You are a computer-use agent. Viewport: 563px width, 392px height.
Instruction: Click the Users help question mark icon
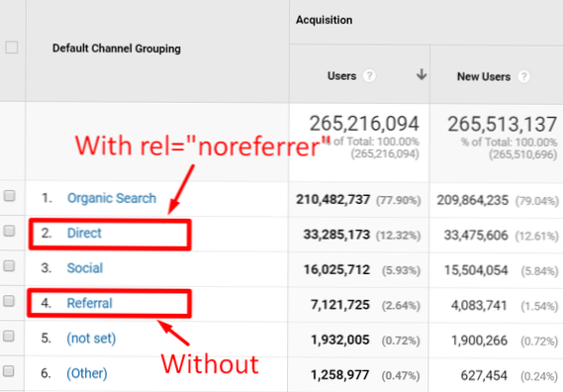[369, 76]
